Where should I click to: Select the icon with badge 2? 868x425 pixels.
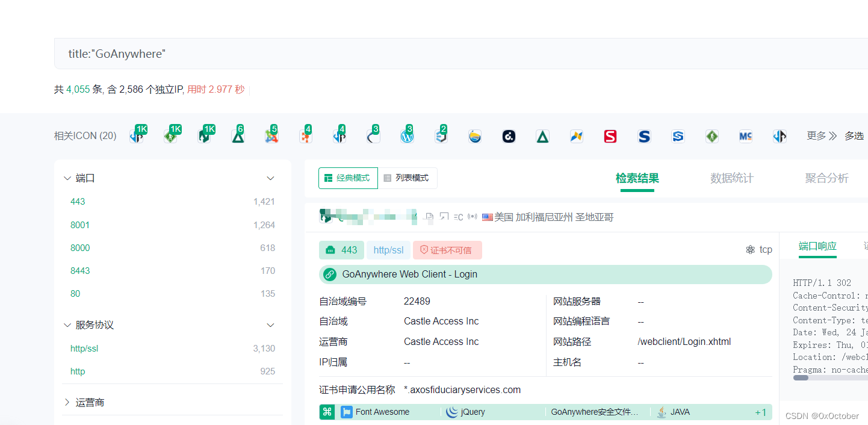click(x=441, y=137)
